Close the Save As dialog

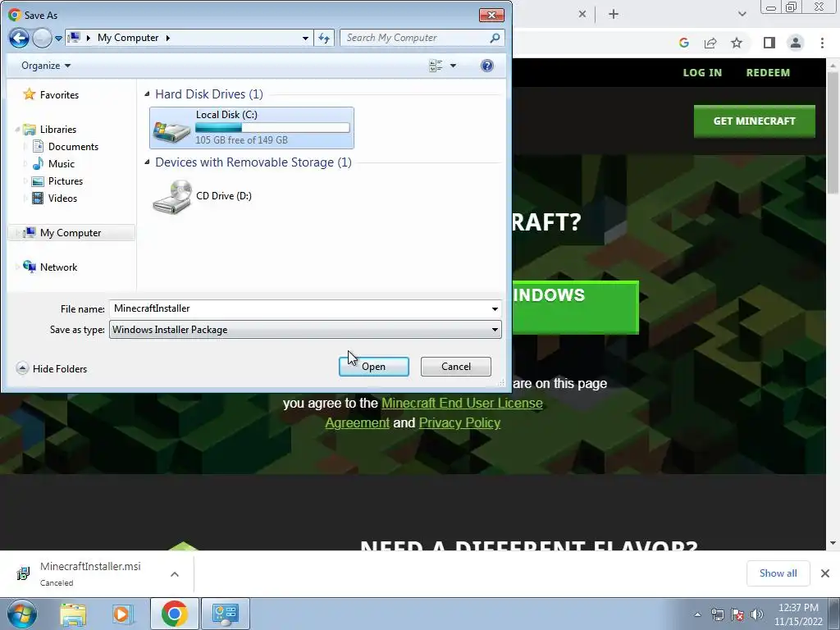pos(491,15)
